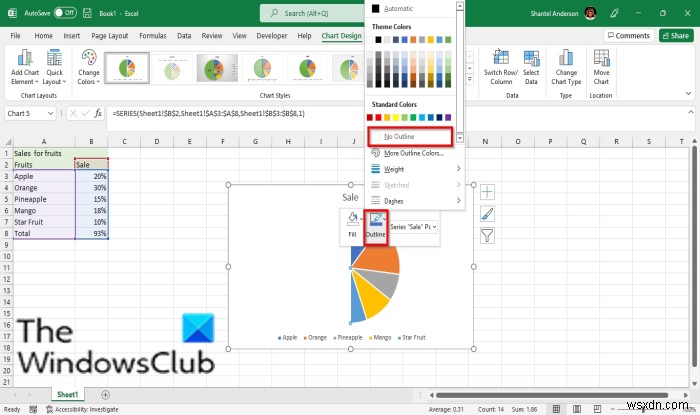Click the pen icon beside user avatar

point(614,13)
